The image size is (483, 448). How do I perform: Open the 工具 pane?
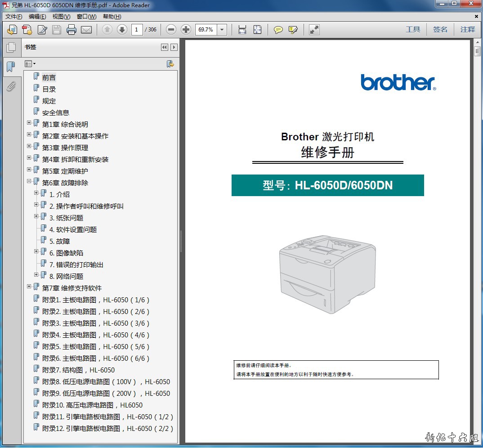coord(412,30)
